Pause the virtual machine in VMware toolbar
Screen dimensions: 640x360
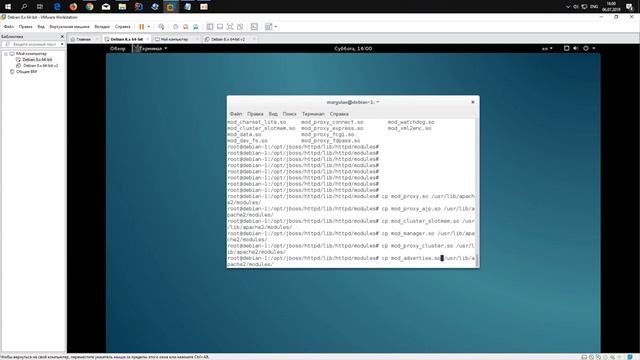click(142, 27)
